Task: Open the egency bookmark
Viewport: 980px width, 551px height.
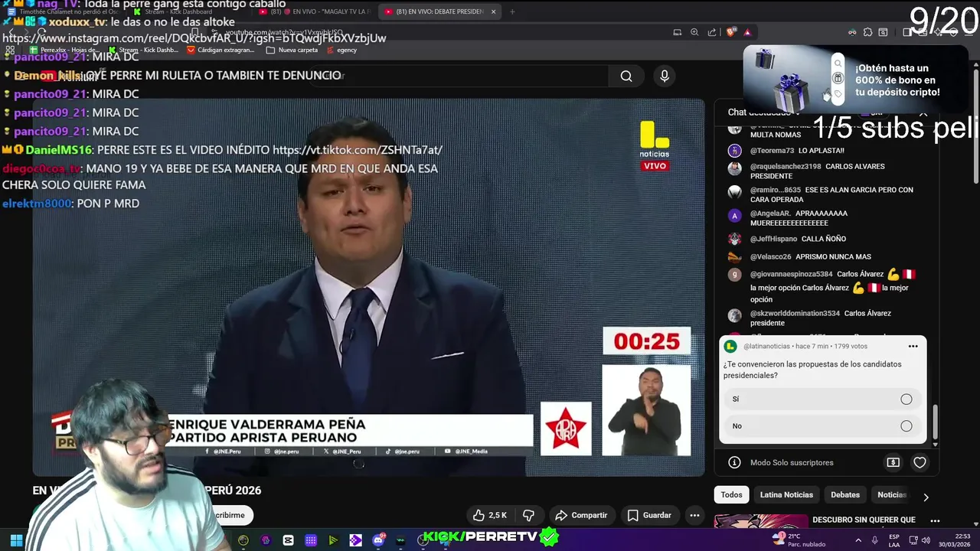Action: tap(341, 50)
